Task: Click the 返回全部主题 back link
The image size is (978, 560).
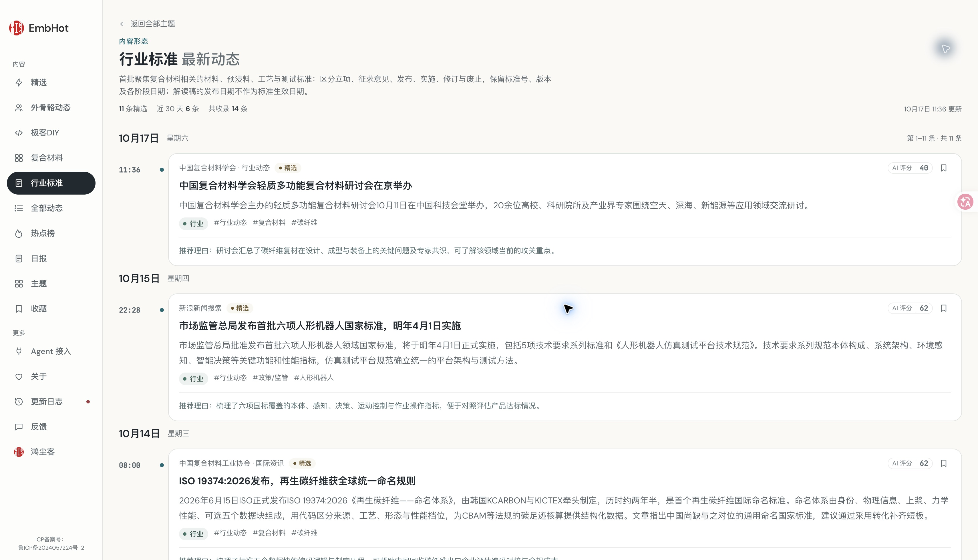Action: coord(147,24)
